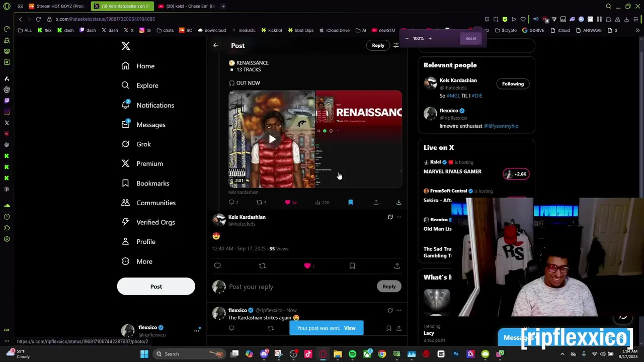
Task: Open more options on Kels emoji post
Action: (399, 217)
